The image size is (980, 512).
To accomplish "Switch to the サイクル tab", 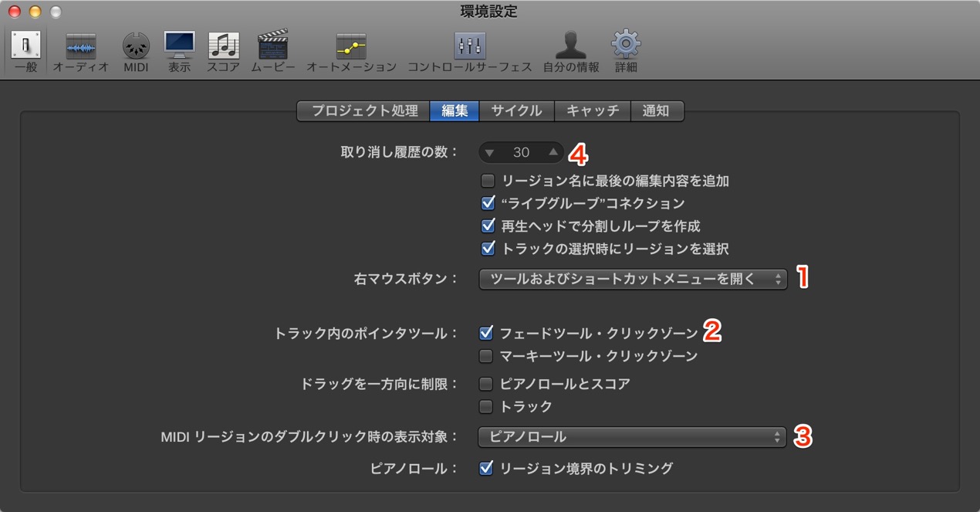I will point(516,110).
